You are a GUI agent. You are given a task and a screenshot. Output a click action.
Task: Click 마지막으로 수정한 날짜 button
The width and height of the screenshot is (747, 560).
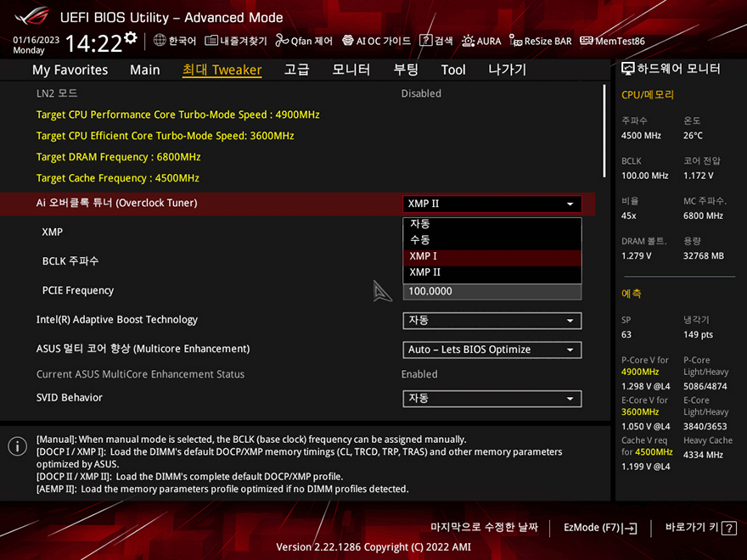click(484, 528)
